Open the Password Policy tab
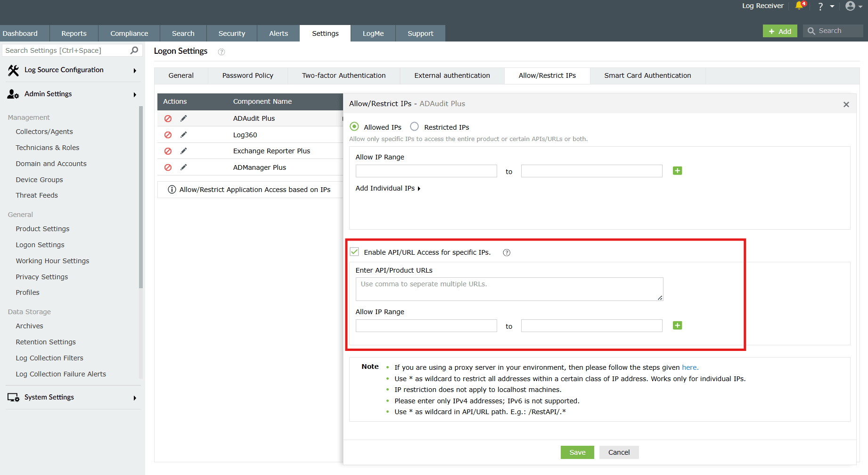Image resolution: width=868 pixels, height=475 pixels. [x=248, y=75]
